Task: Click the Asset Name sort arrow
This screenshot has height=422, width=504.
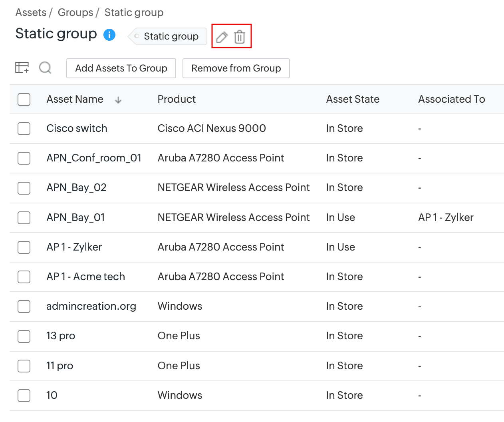Action: pos(118,100)
